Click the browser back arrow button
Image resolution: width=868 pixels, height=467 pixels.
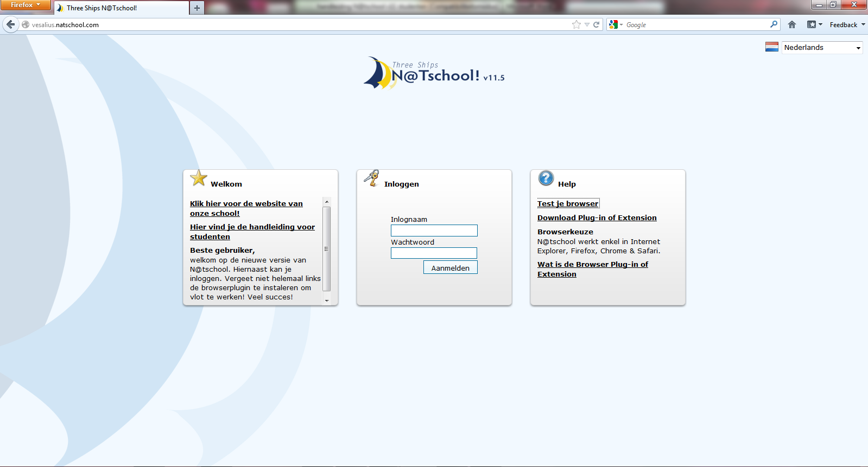click(10, 24)
